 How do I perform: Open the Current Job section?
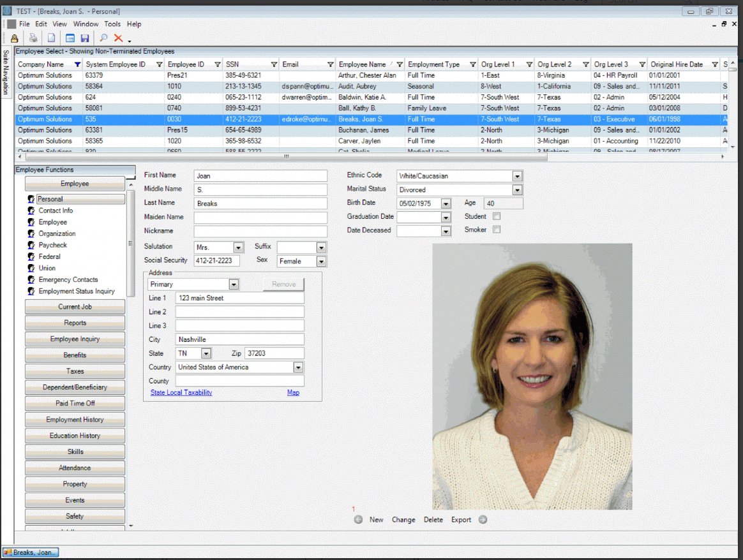[x=75, y=307]
